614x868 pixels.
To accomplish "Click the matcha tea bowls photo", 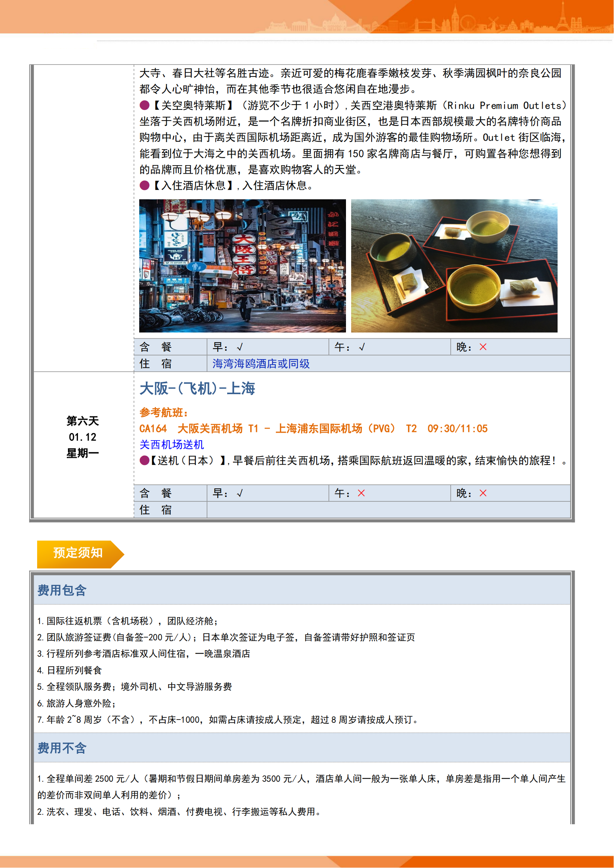I will pyautogui.click(x=454, y=266).
